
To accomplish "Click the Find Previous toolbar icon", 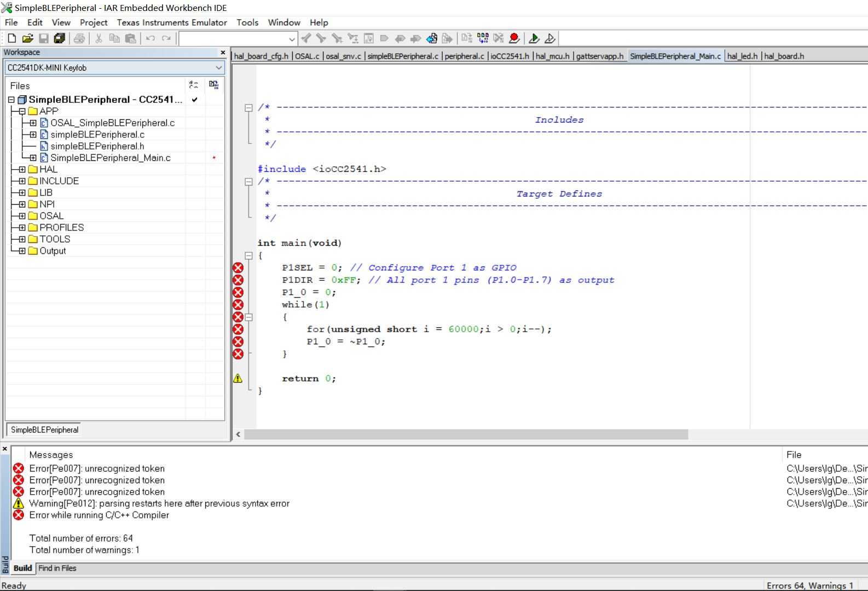I will pyautogui.click(x=306, y=38).
